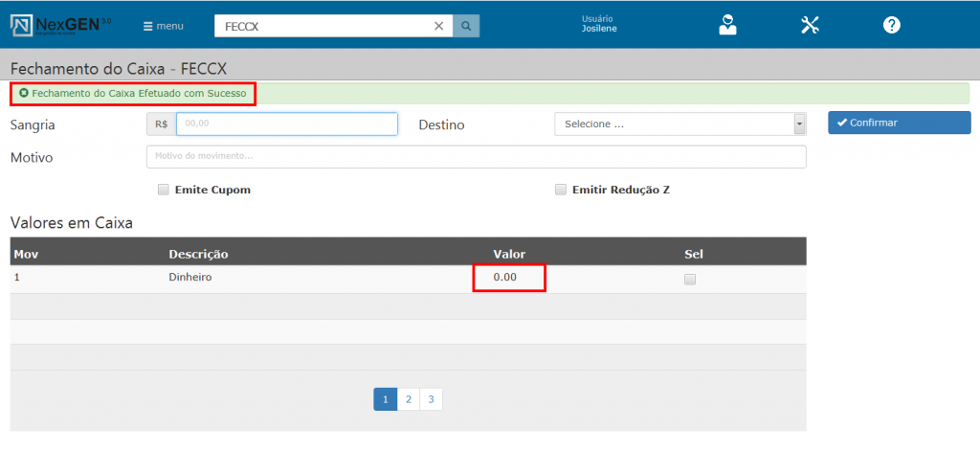Select the Dinheiro row checkbox
980x451 pixels.
coord(690,280)
